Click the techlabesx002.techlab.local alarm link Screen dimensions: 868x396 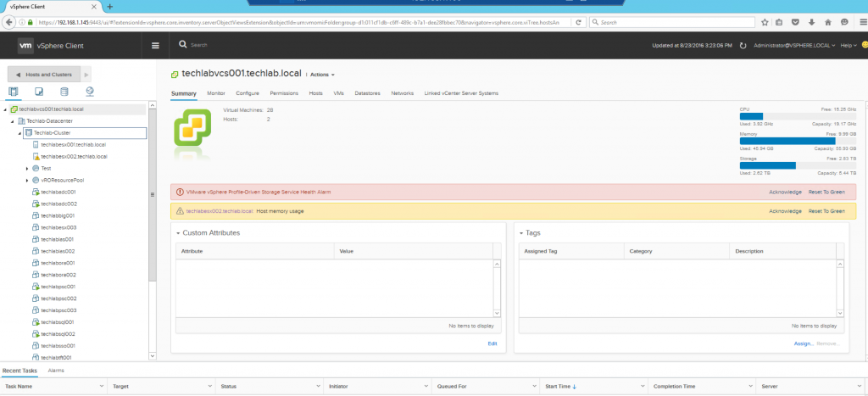tap(220, 211)
